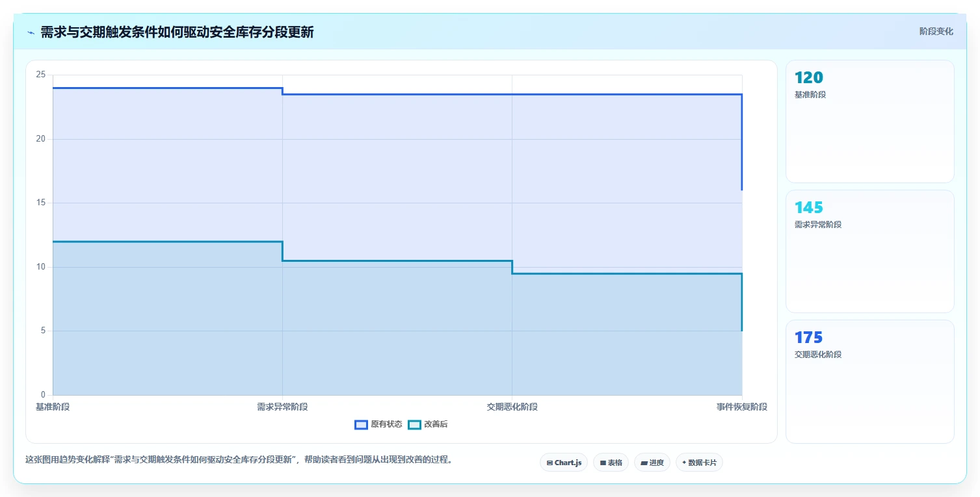Select the 175 交期恶化阶段 data card

click(x=869, y=381)
